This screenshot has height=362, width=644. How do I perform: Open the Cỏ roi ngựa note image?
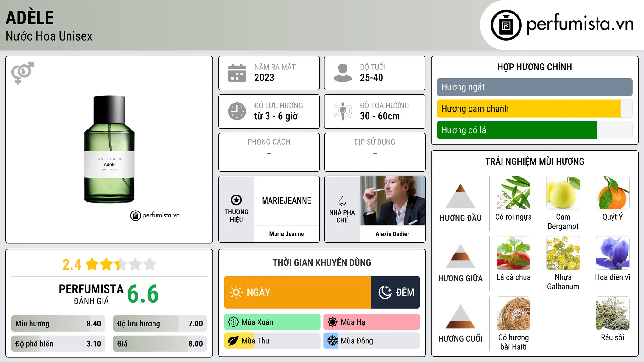point(514,193)
